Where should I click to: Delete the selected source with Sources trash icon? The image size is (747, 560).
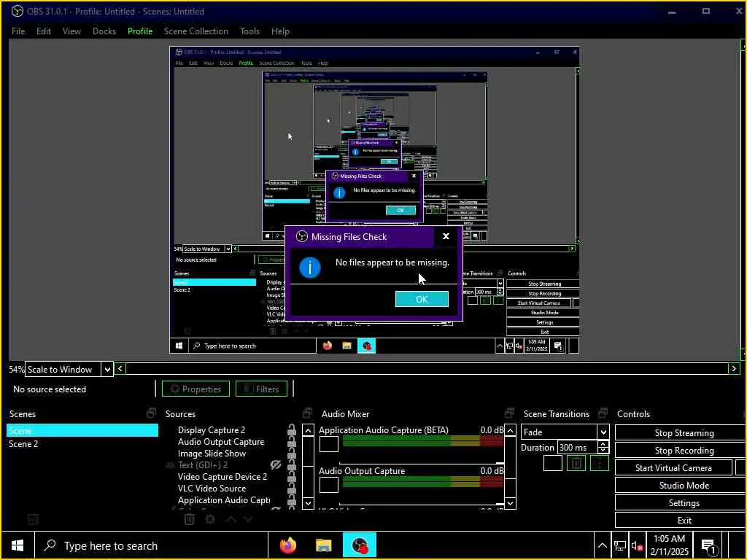[189, 519]
